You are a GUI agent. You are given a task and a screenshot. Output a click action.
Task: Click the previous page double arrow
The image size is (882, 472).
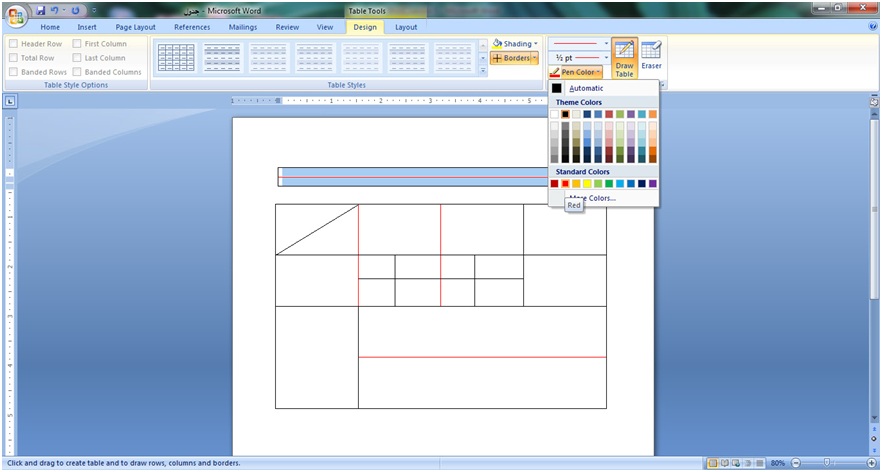click(874, 429)
